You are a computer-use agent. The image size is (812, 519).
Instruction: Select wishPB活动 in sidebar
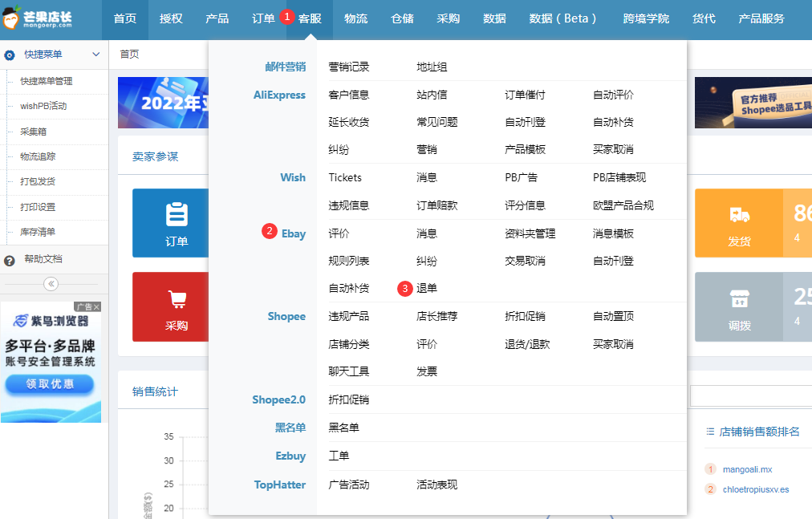pos(43,106)
